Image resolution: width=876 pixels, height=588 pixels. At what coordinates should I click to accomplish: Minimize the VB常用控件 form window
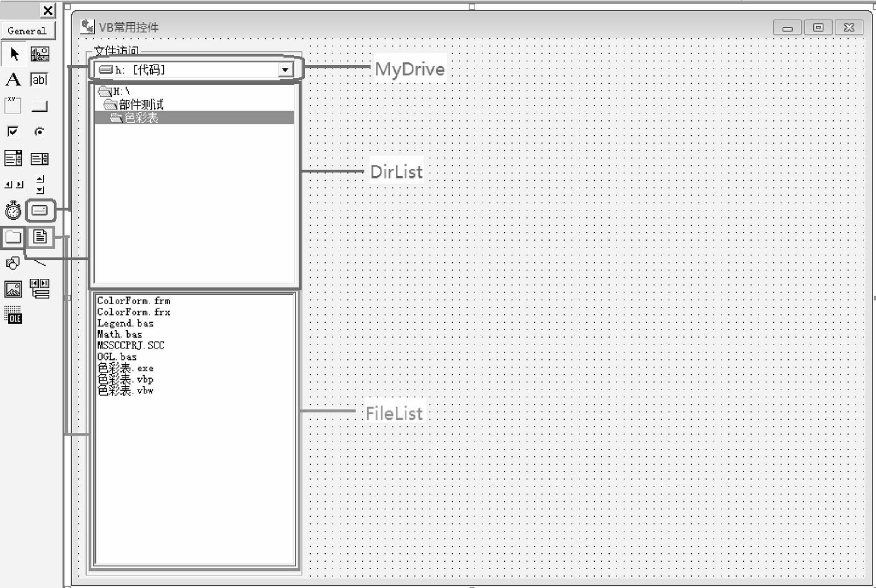788,28
